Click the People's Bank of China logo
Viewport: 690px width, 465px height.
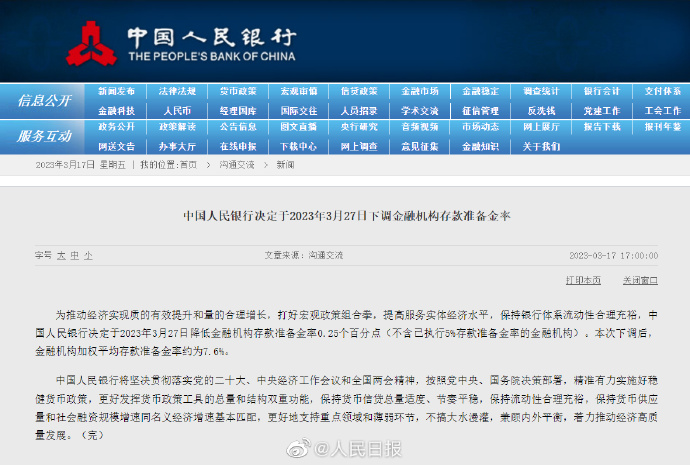pyautogui.click(x=180, y=44)
